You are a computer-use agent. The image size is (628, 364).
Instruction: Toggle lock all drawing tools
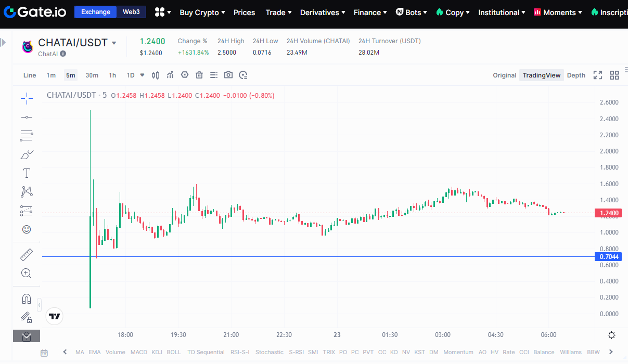point(27,317)
